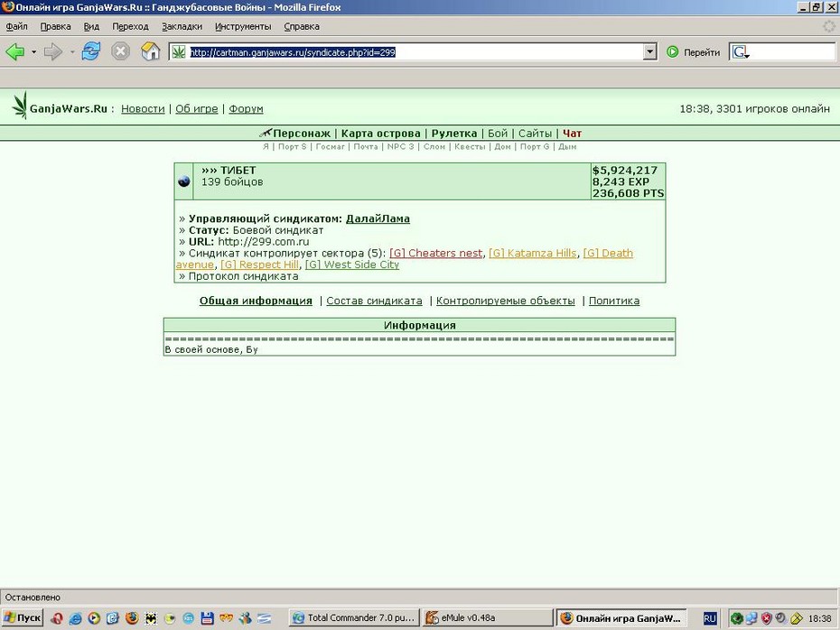
Task: Open the Почта sub-navigation link
Action: (x=366, y=146)
